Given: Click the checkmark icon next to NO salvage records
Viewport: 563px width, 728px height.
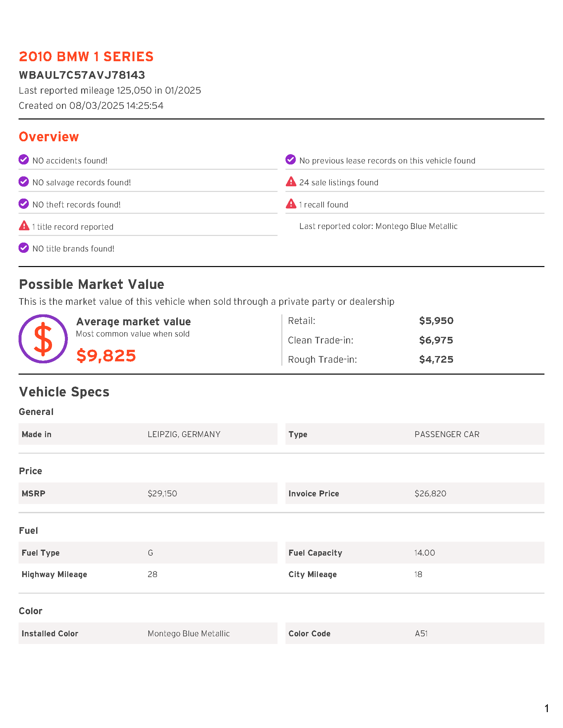Looking at the screenshot, I should pos(24,182).
